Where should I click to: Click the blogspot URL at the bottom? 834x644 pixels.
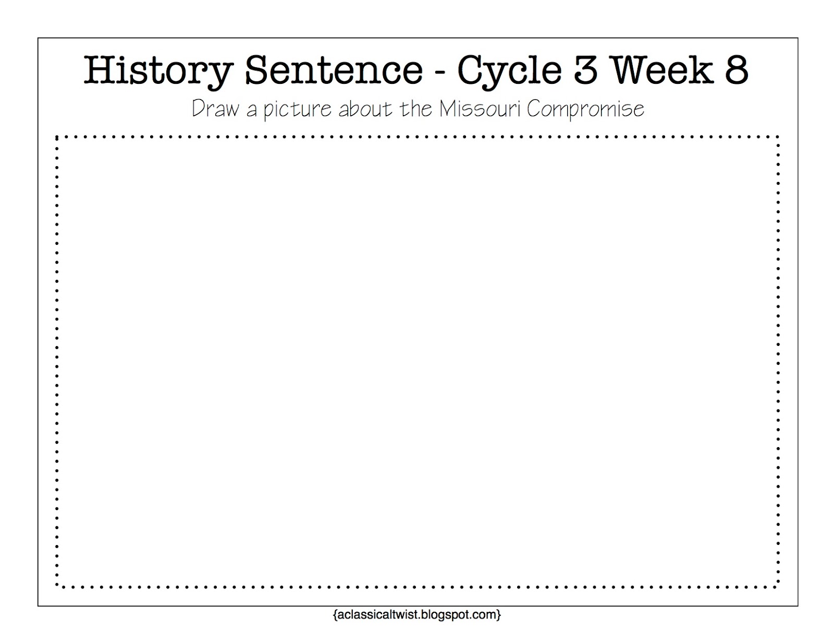pyautogui.click(x=416, y=615)
